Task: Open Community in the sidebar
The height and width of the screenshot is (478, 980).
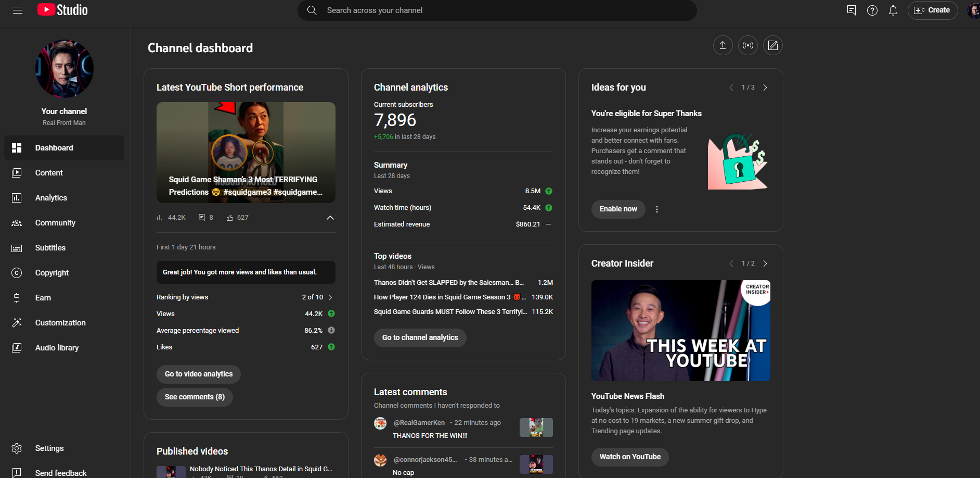Action: pos(65,223)
